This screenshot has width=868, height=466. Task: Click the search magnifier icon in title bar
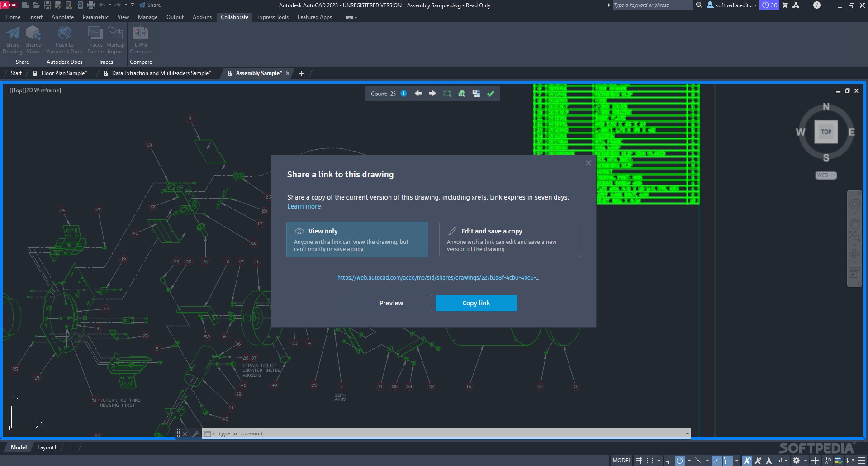click(x=699, y=5)
